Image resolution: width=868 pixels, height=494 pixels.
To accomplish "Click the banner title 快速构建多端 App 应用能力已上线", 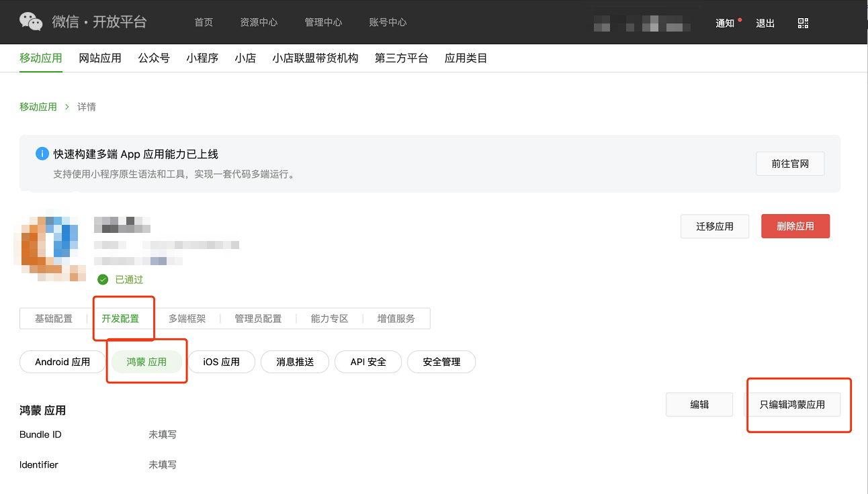I will tap(136, 154).
